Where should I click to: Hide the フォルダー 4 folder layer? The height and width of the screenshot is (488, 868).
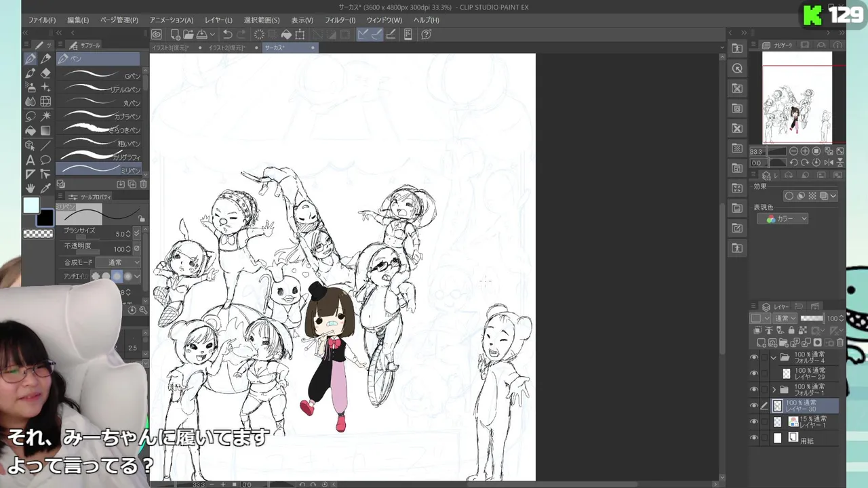click(754, 358)
